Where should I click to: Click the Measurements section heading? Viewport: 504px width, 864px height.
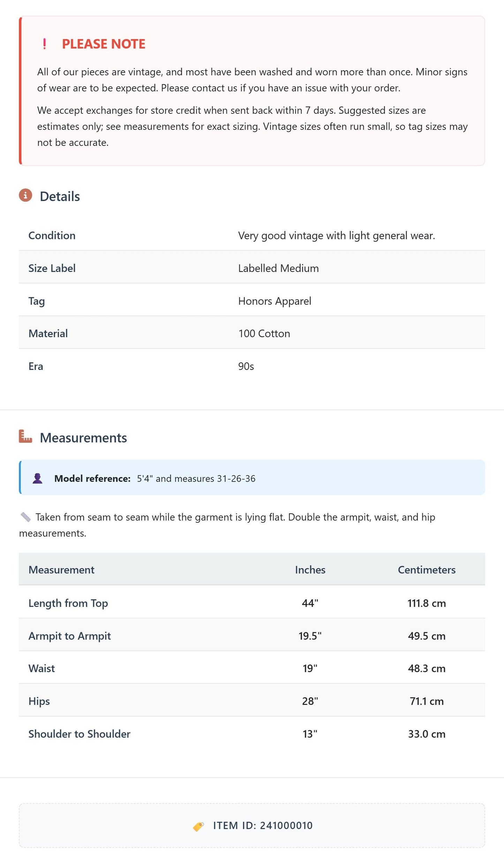(83, 438)
